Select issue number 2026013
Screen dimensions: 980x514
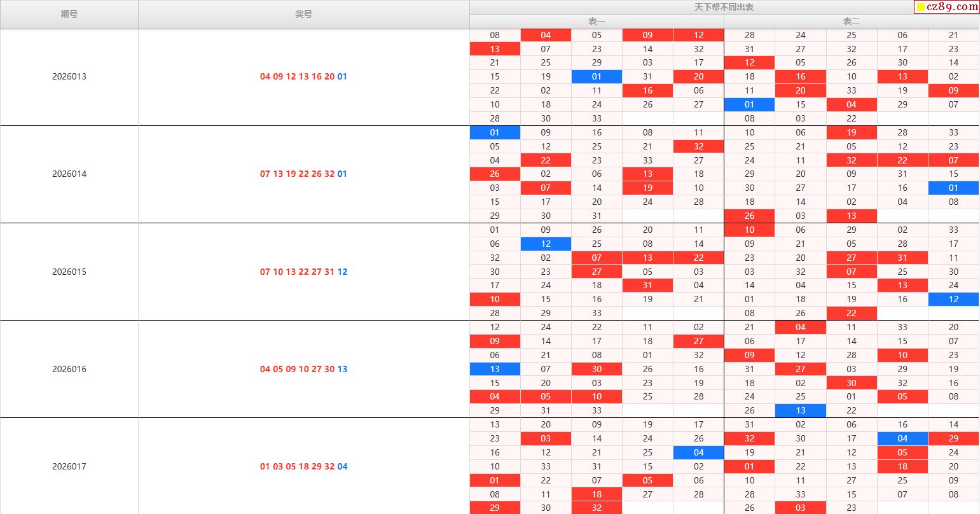click(x=69, y=76)
